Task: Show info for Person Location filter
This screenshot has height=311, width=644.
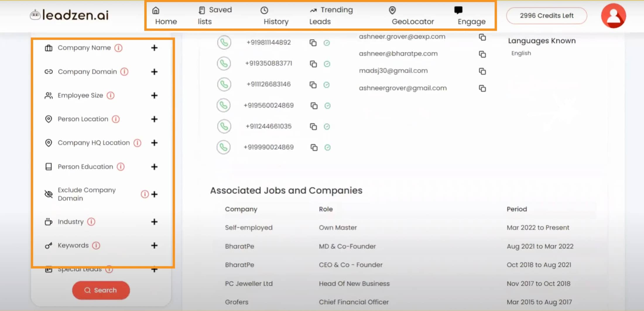Action: tap(116, 119)
